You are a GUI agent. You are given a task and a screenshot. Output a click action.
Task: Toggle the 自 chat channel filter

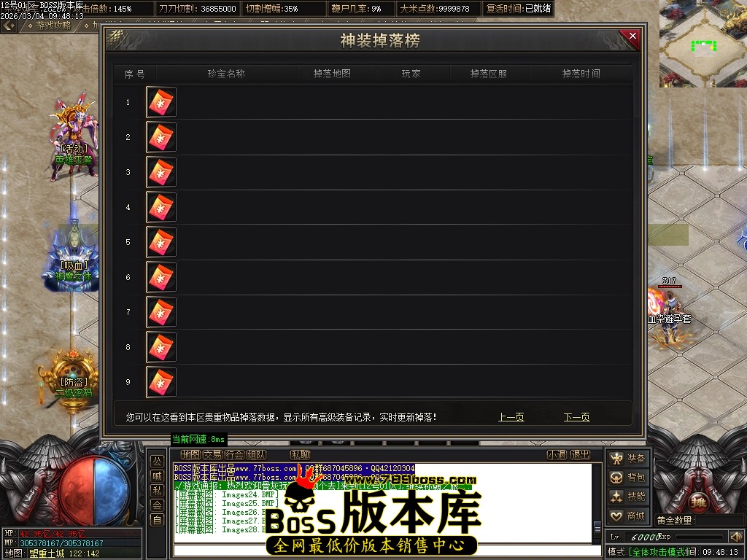(157, 519)
